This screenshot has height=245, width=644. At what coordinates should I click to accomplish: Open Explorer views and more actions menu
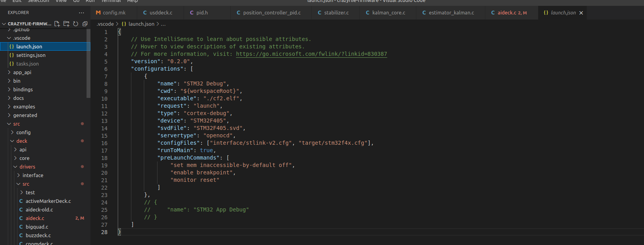pos(81,12)
